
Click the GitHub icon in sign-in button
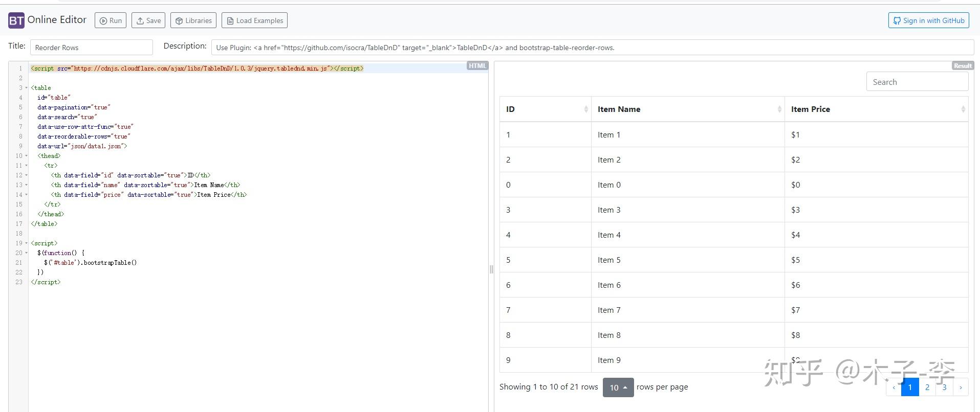(x=897, y=21)
